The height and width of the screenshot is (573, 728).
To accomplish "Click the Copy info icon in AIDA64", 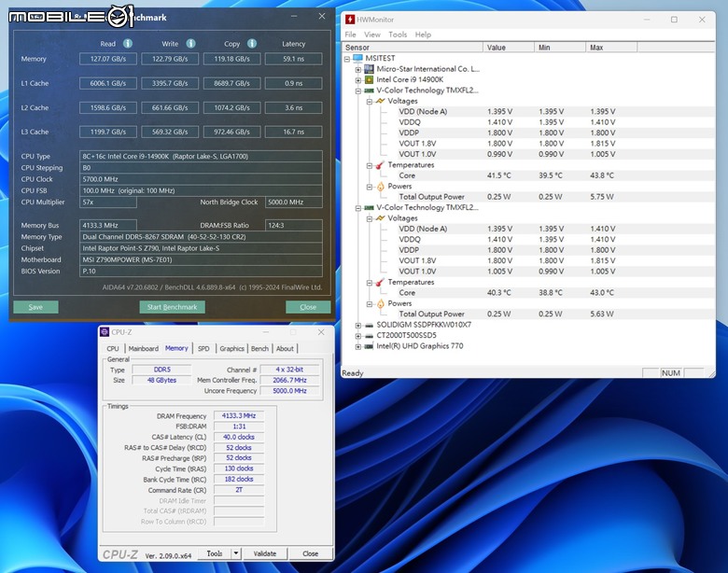I will click(x=252, y=44).
